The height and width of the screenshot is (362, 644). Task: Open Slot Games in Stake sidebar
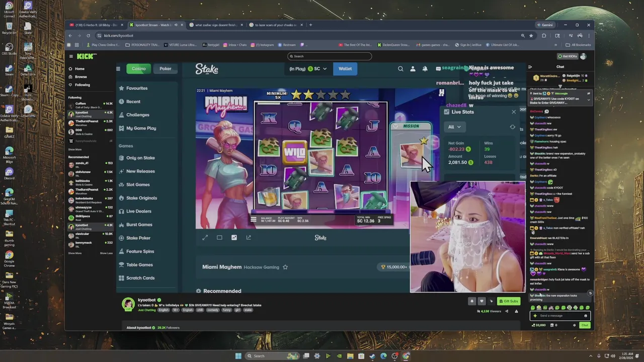pyautogui.click(x=138, y=185)
